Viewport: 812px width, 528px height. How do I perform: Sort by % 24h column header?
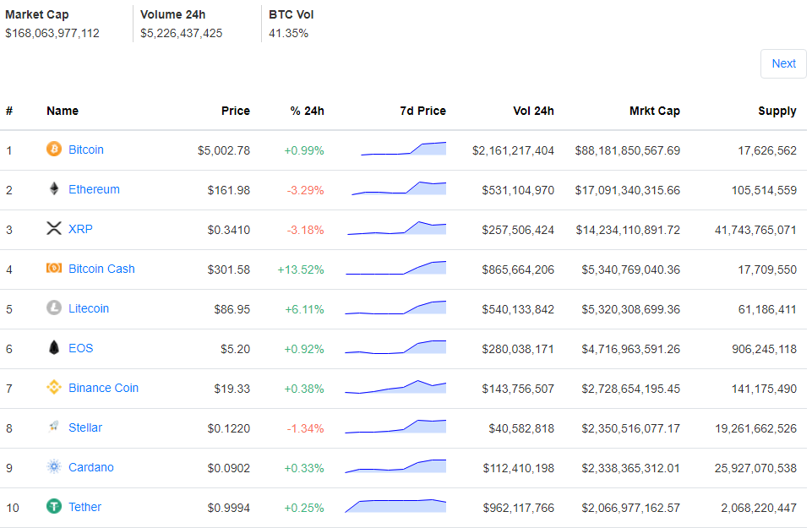coord(307,111)
